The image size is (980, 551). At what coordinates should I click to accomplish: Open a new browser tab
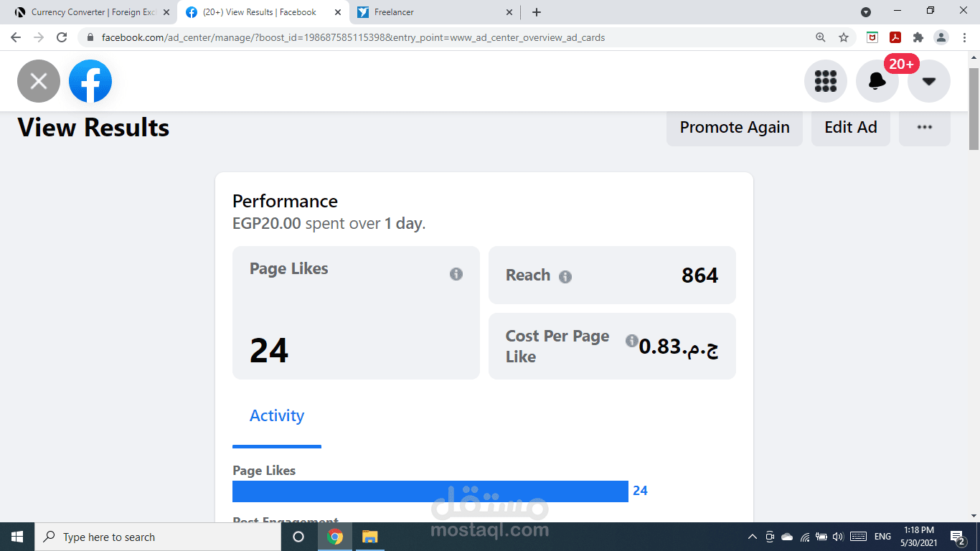[537, 12]
